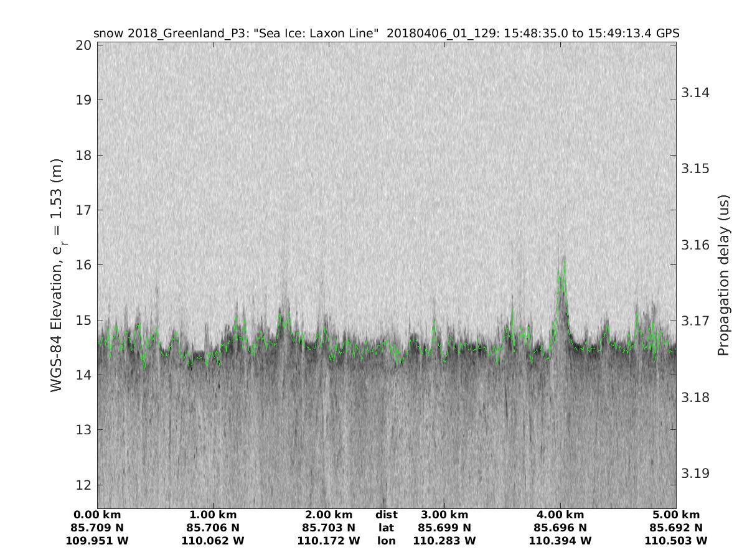Click the 'dist' legend label below axis
747x560 pixels.
click(387, 515)
